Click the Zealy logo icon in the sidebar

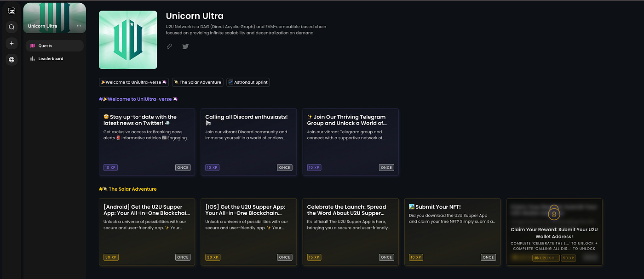pos(11,11)
